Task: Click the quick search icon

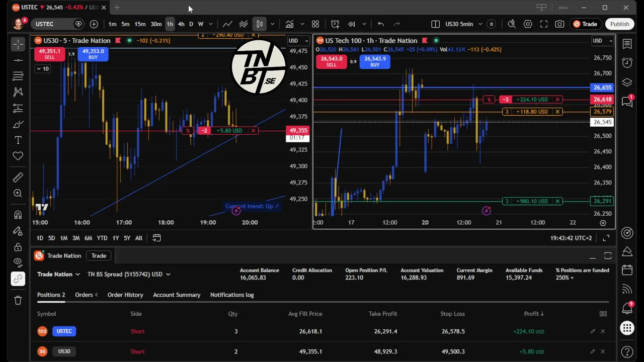Action: tap(512, 24)
